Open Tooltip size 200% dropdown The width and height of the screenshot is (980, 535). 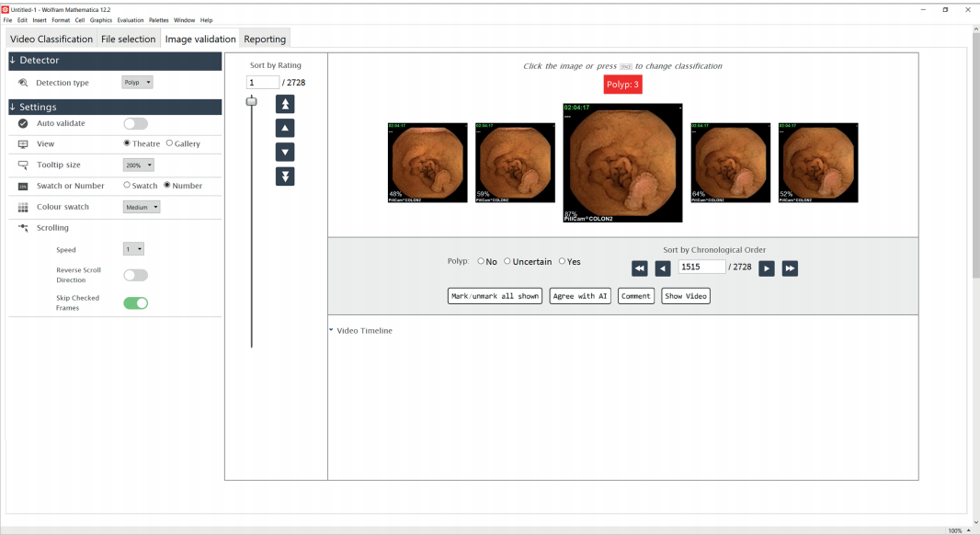point(138,165)
